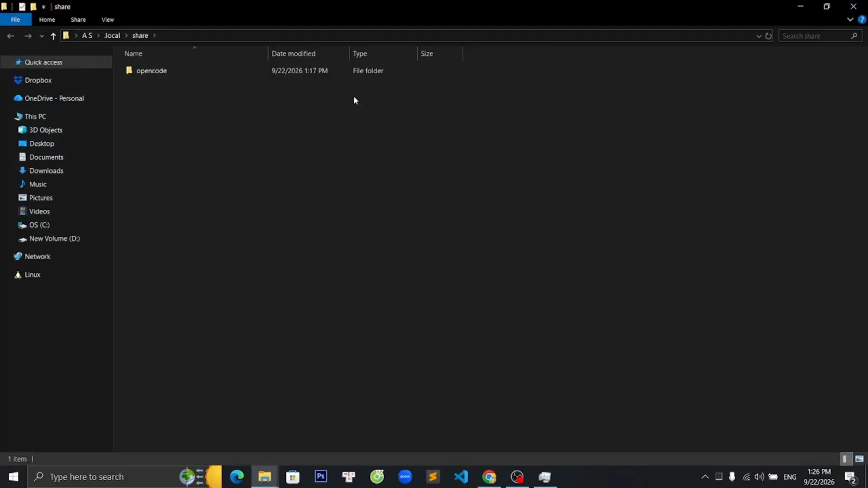The image size is (868, 488).
Task: Open Customize Quick Access Toolbar dropdown
Action: pyautogui.click(x=43, y=7)
